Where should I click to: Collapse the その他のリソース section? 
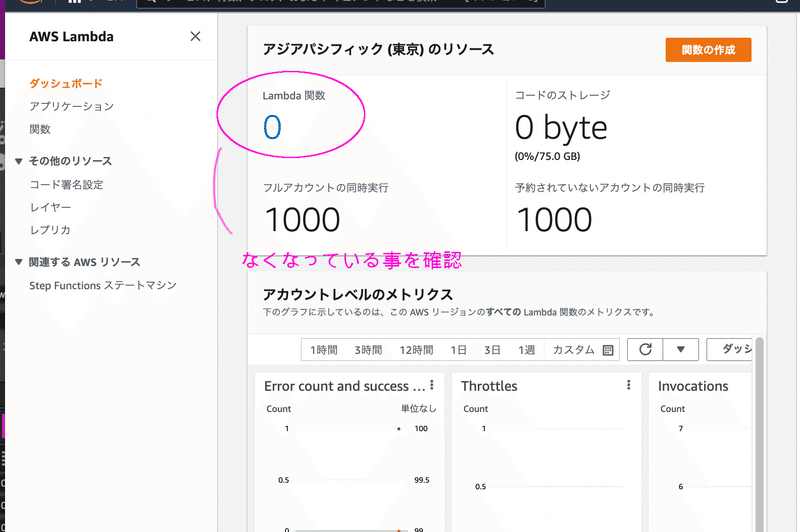tap(19, 161)
